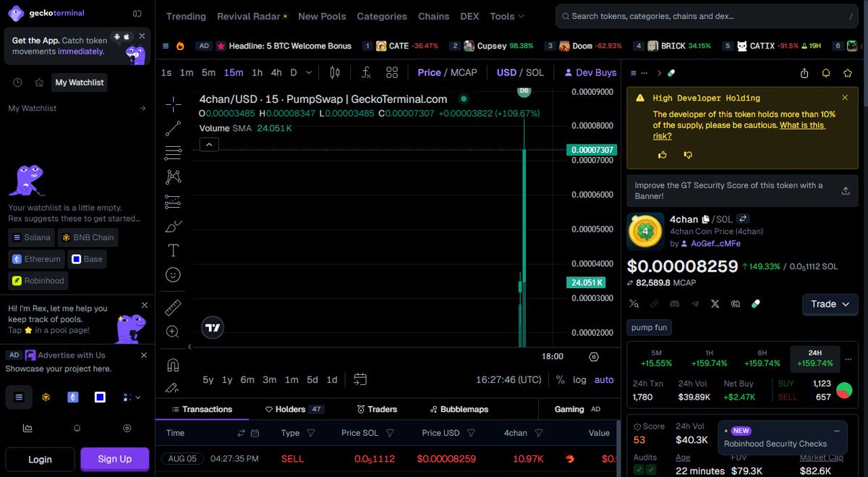This screenshot has height=477, width=868.
Task: Toggle percentage scale on chart
Action: point(561,379)
